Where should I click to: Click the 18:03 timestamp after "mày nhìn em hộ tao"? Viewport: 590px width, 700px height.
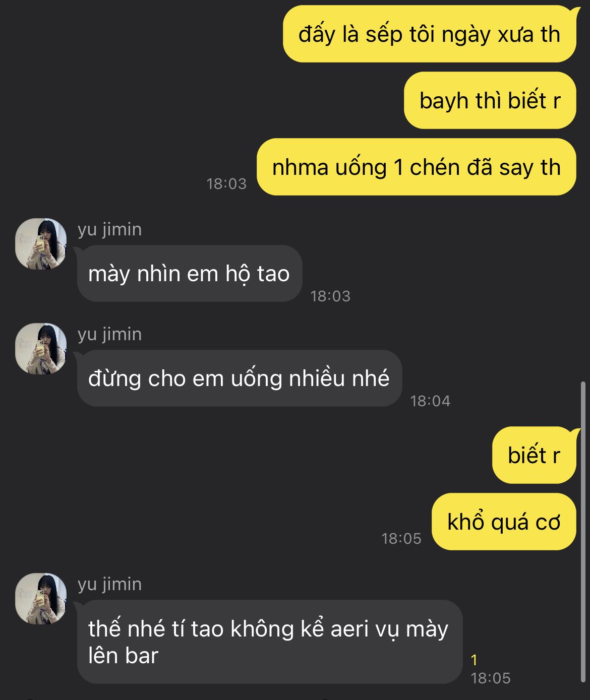coord(330,296)
